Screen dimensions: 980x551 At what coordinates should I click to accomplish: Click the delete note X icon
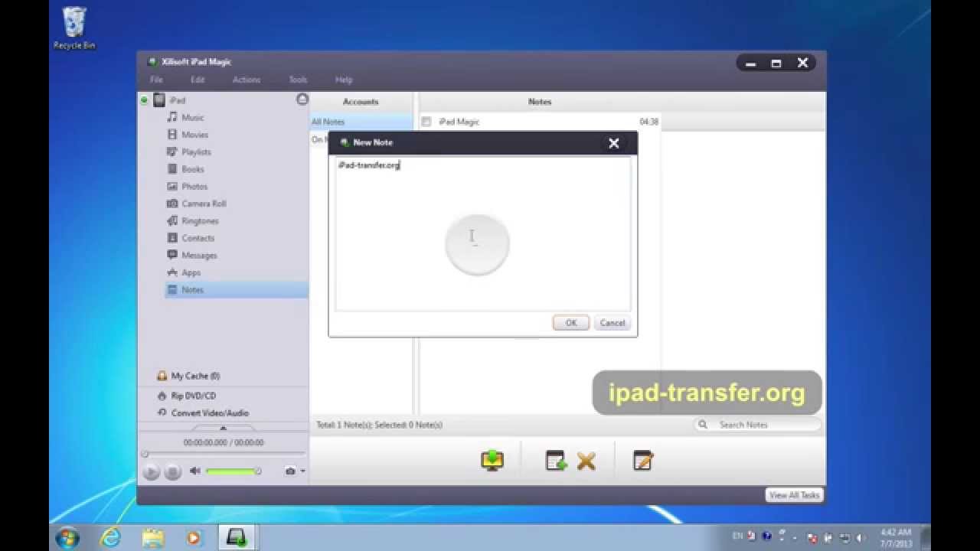(x=586, y=461)
